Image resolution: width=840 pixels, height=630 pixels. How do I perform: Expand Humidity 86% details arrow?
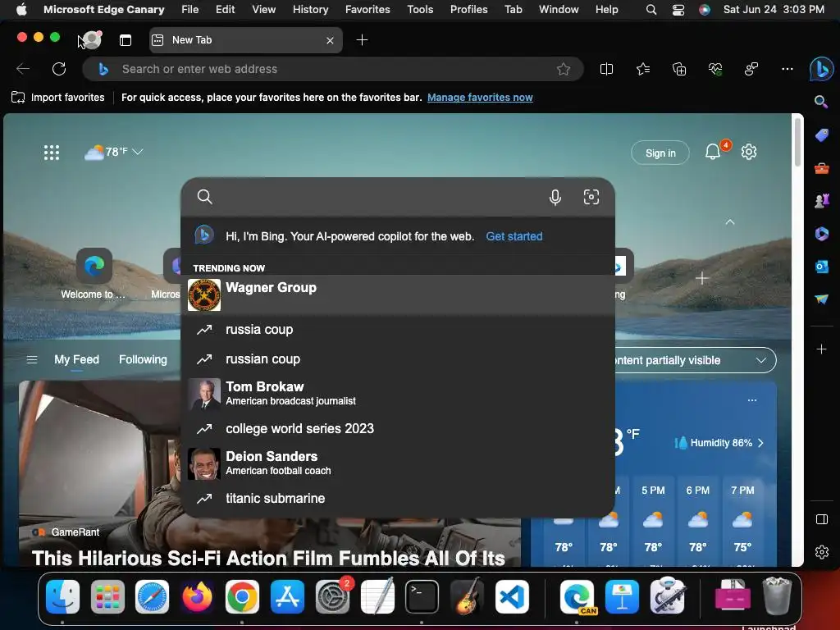[x=760, y=443]
